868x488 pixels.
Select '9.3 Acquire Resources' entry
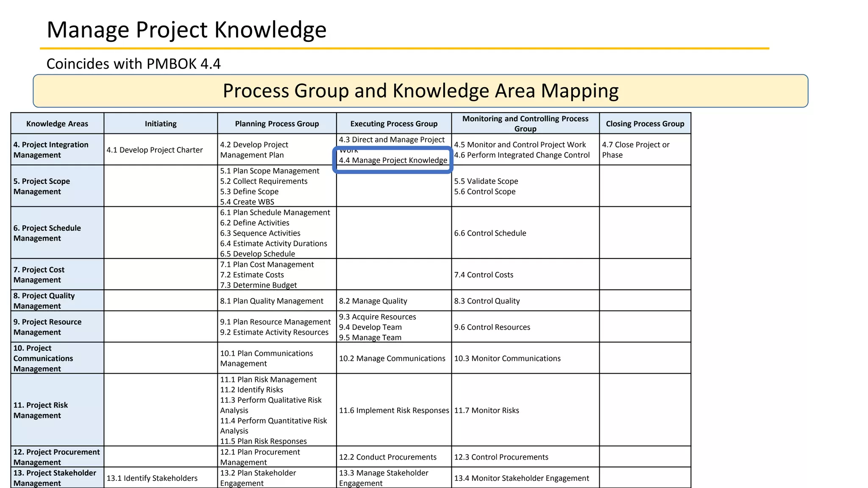tap(378, 317)
